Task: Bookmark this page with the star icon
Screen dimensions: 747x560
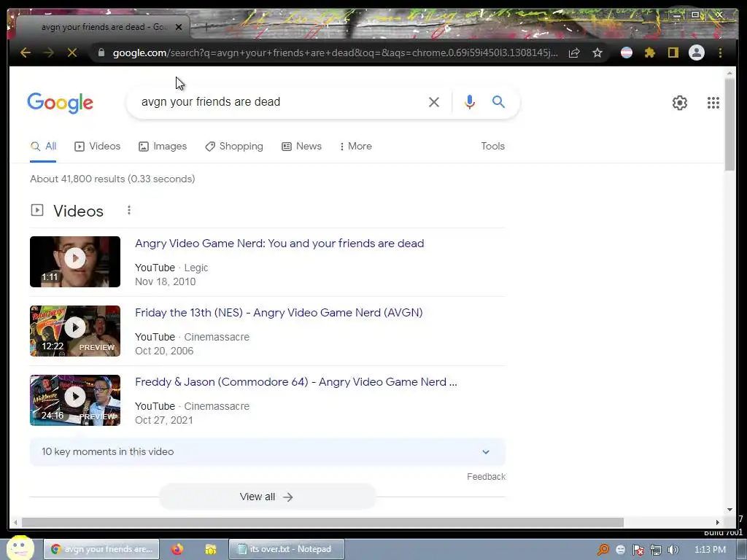Action: pyautogui.click(x=597, y=52)
